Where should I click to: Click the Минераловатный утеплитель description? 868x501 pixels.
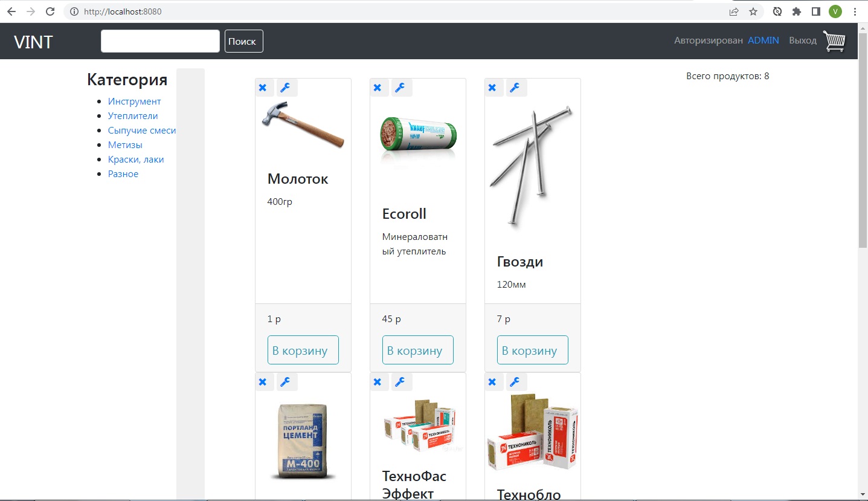click(415, 244)
